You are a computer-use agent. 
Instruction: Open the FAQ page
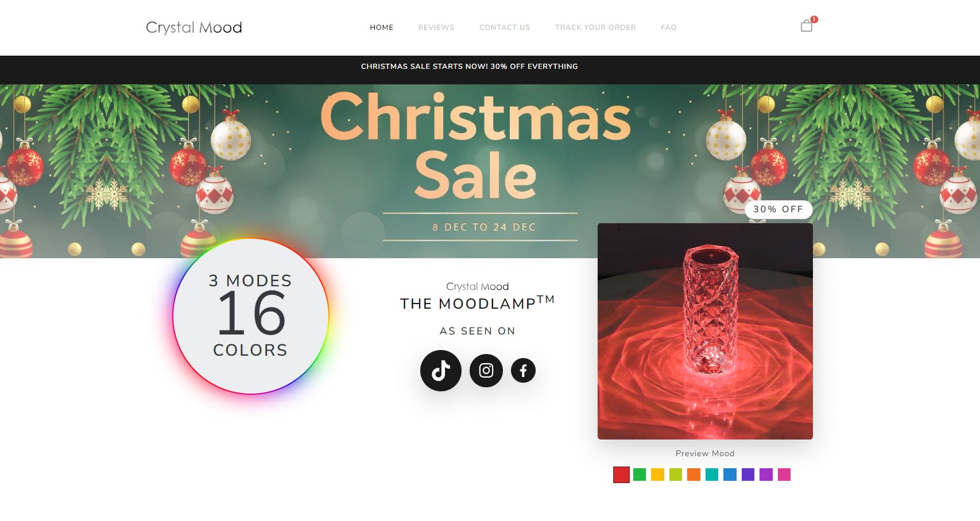pyautogui.click(x=669, y=28)
